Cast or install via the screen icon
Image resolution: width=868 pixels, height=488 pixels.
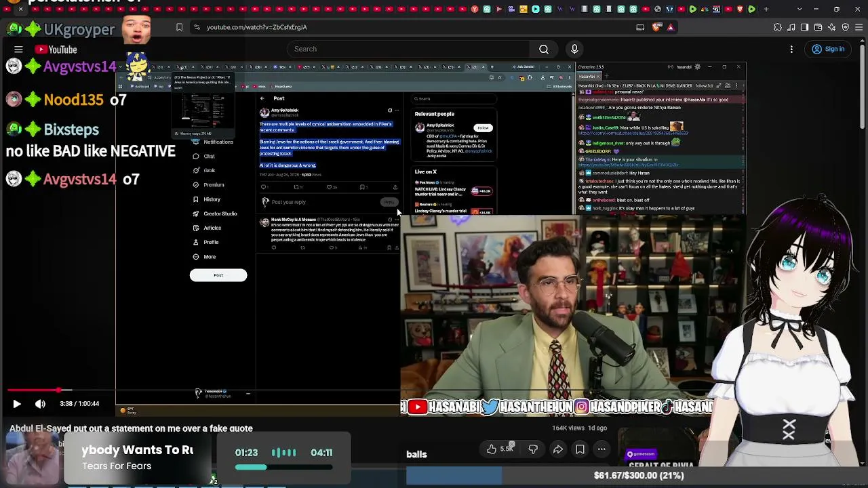click(640, 27)
